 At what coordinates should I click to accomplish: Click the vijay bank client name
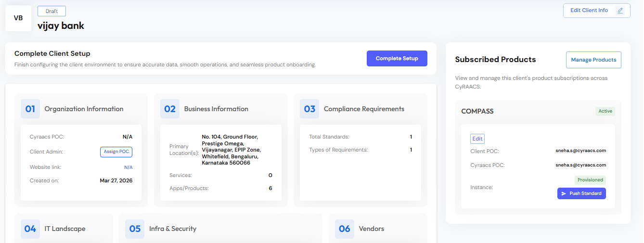pos(61,26)
